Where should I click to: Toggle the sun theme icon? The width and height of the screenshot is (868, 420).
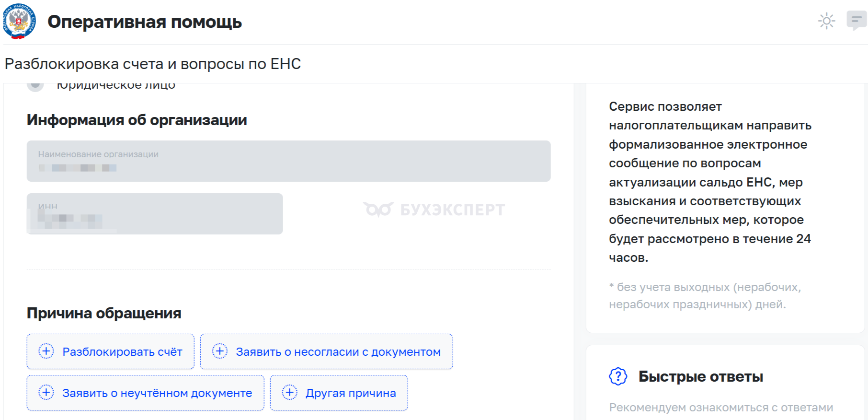826,21
